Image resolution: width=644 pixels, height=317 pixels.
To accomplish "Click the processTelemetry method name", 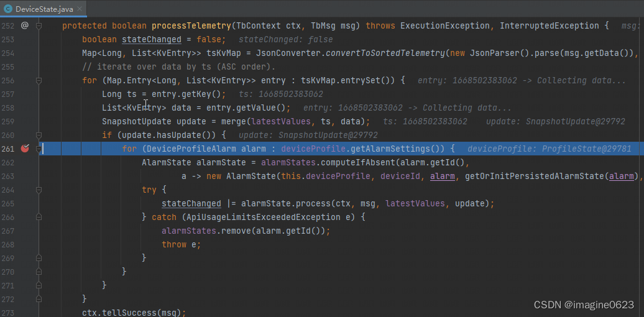I will (191, 26).
